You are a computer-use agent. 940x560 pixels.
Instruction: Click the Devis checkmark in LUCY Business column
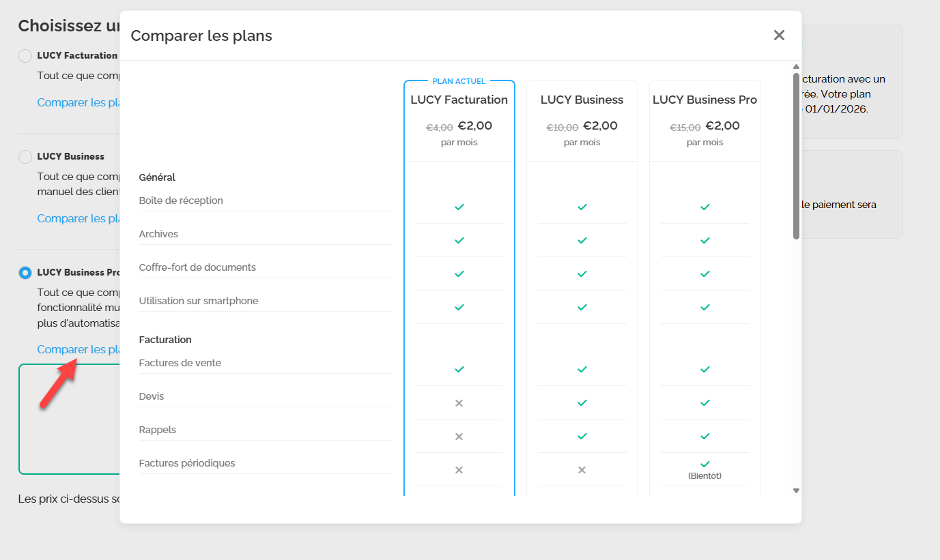(x=582, y=403)
